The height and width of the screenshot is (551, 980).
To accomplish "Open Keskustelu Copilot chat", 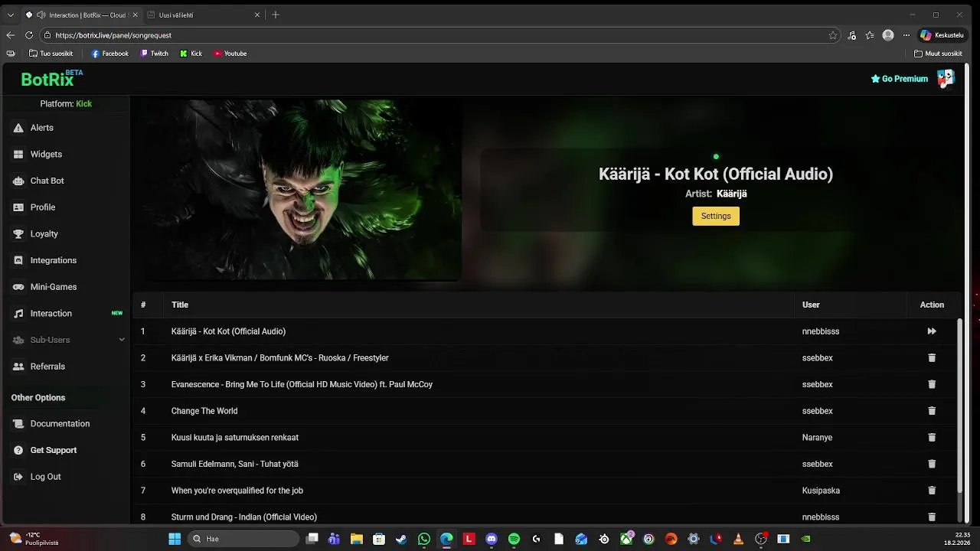I will [942, 35].
